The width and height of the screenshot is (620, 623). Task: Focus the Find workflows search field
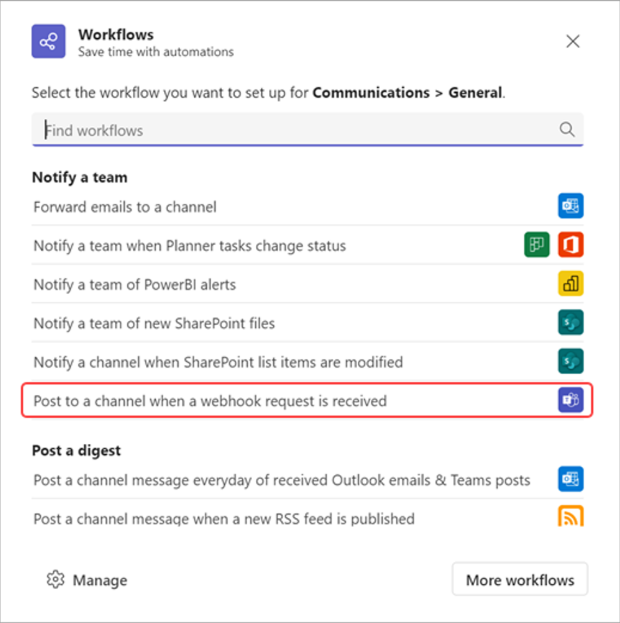point(308,130)
